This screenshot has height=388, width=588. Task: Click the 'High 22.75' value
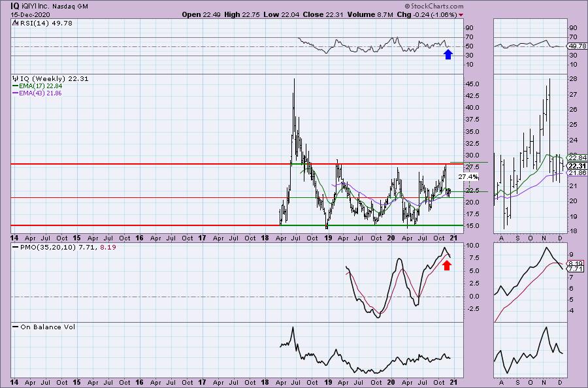click(x=242, y=14)
